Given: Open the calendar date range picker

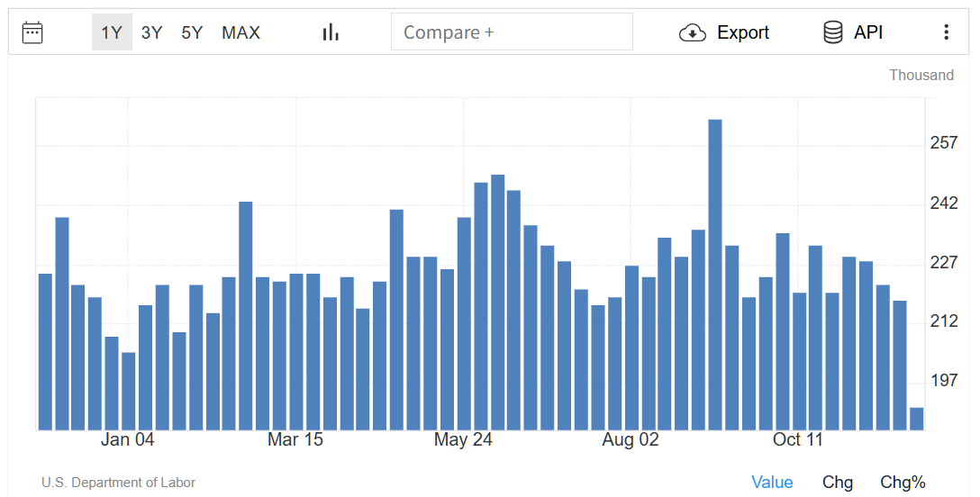Looking at the screenshot, I should tap(32, 32).
